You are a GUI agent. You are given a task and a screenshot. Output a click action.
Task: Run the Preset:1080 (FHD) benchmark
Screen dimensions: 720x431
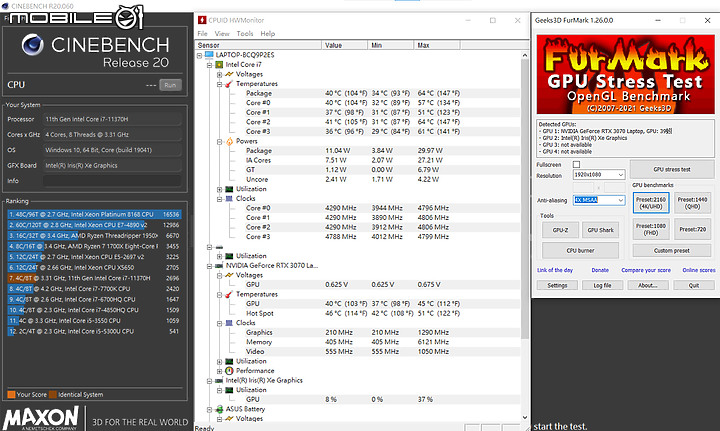point(651,229)
